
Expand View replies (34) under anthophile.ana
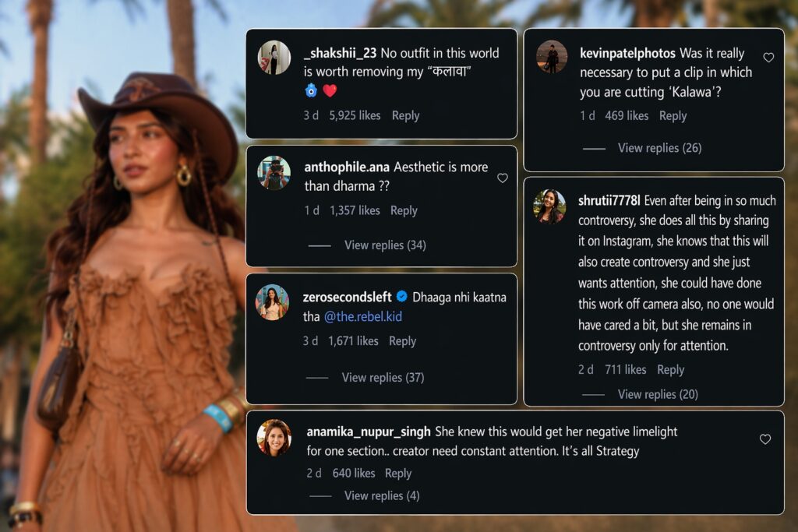coord(385,245)
